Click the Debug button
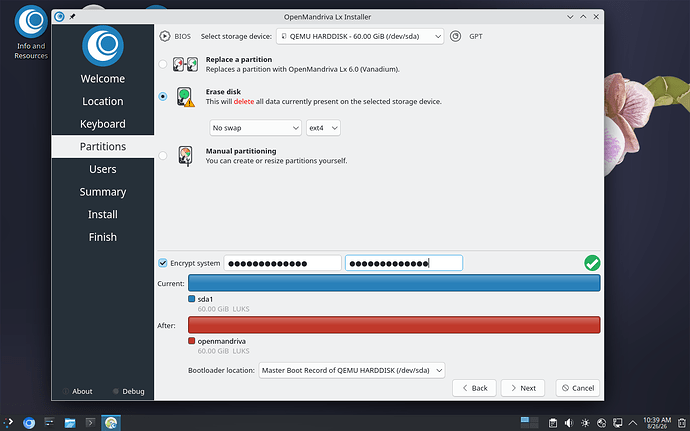 pos(128,391)
